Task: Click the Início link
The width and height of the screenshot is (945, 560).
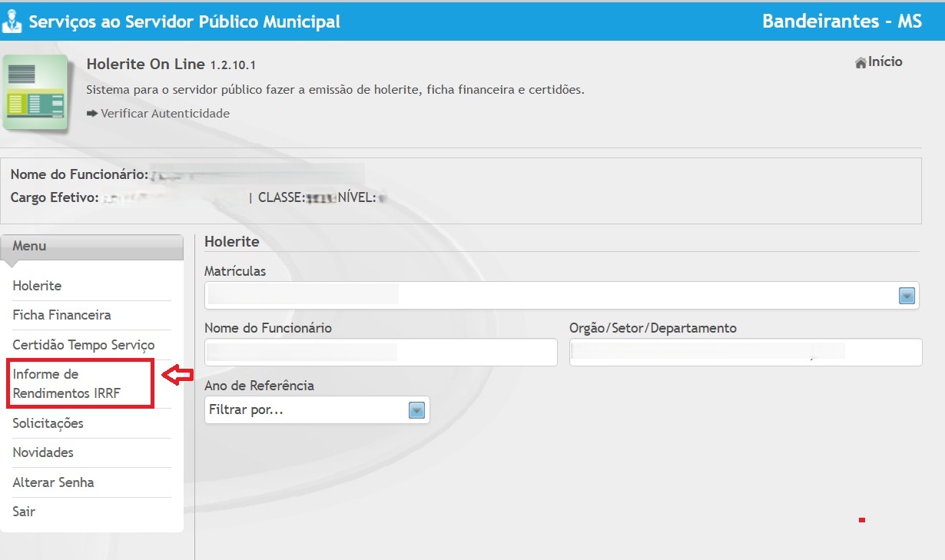Action: click(885, 62)
